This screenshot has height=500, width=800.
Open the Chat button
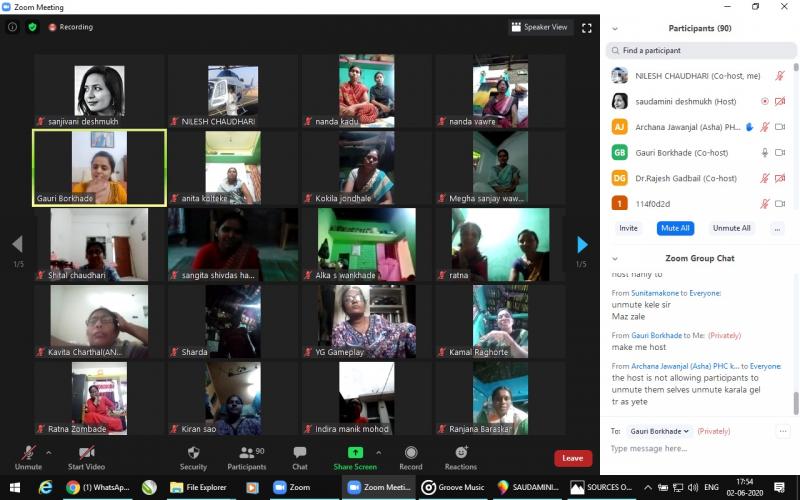coord(300,457)
